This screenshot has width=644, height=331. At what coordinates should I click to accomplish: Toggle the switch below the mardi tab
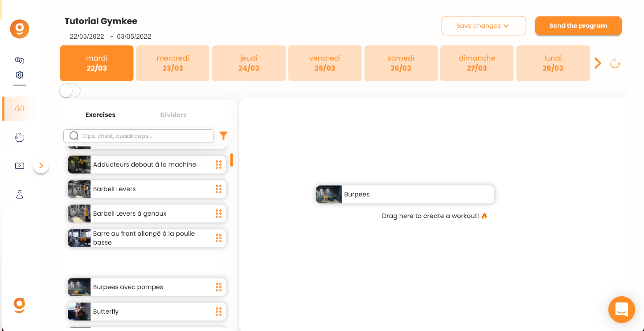tap(70, 90)
